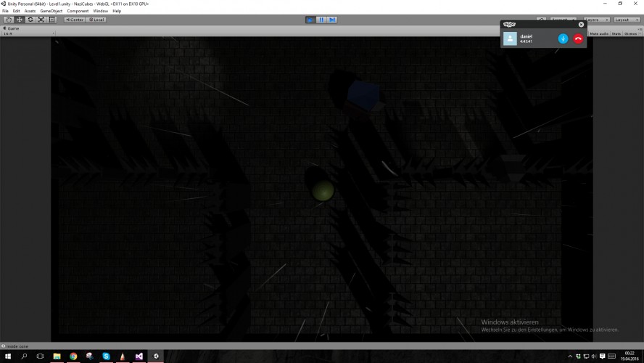Image resolution: width=644 pixels, height=363 pixels.
Task: Stop play mode with Play button
Action: 310,20
